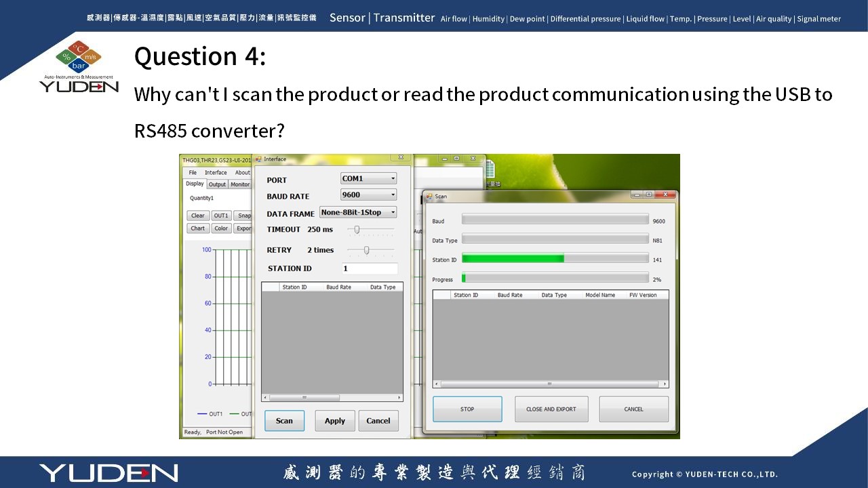Click the STOP button in Scan window
The height and width of the screenshot is (488, 868).
tap(467, 409)
